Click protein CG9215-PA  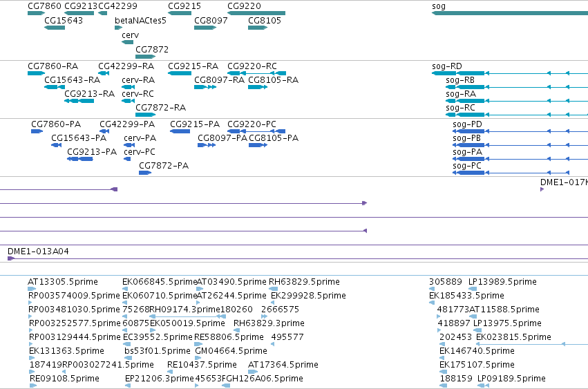(x=195, y=124)
